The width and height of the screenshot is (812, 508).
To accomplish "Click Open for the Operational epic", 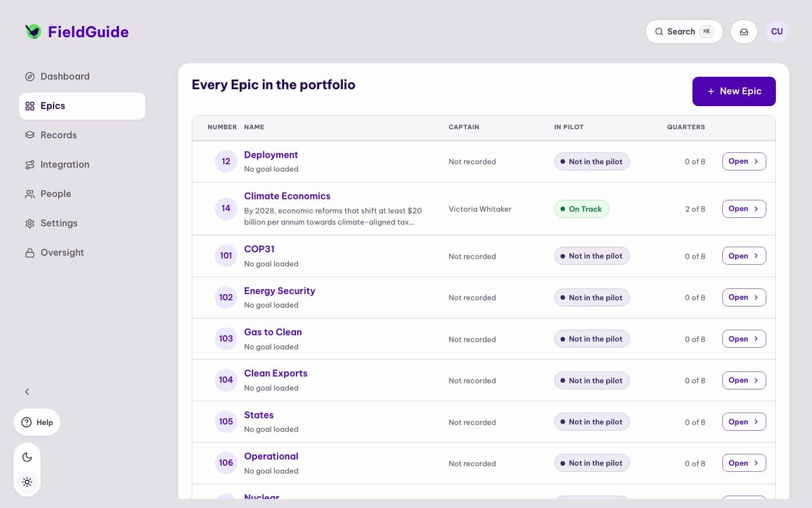I will pos(744,463).
